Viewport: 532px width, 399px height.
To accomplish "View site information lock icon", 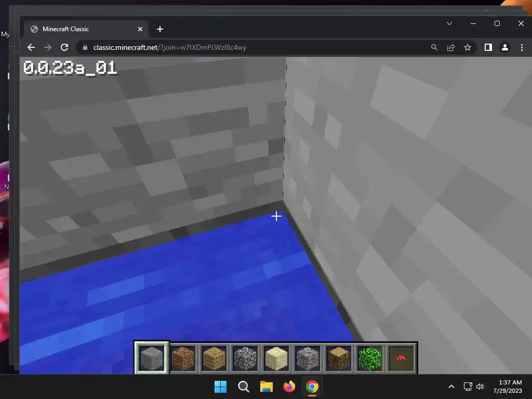I will 85,47.
